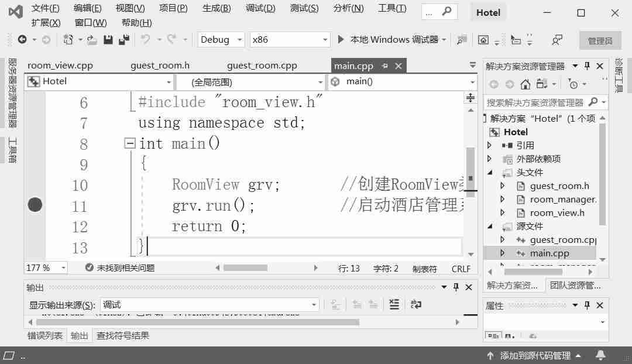
Task: Click the live share feedback icon
Action: [557, 40]
